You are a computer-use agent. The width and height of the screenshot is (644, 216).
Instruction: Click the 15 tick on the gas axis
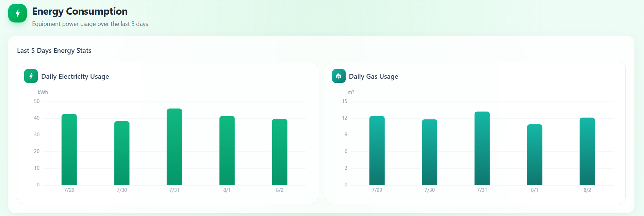(x=345, y=101)
